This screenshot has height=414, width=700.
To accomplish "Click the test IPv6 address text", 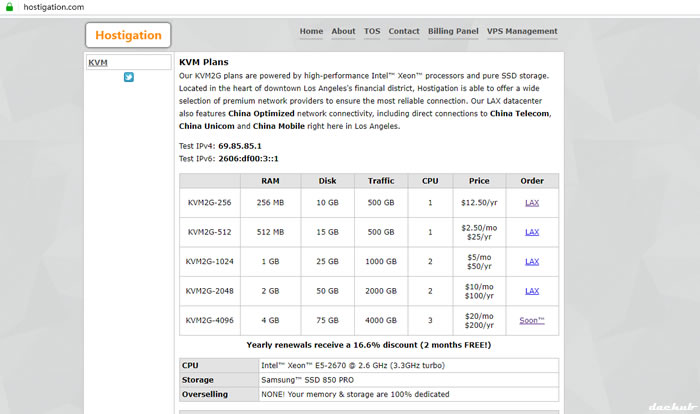I will pos(249,158).
